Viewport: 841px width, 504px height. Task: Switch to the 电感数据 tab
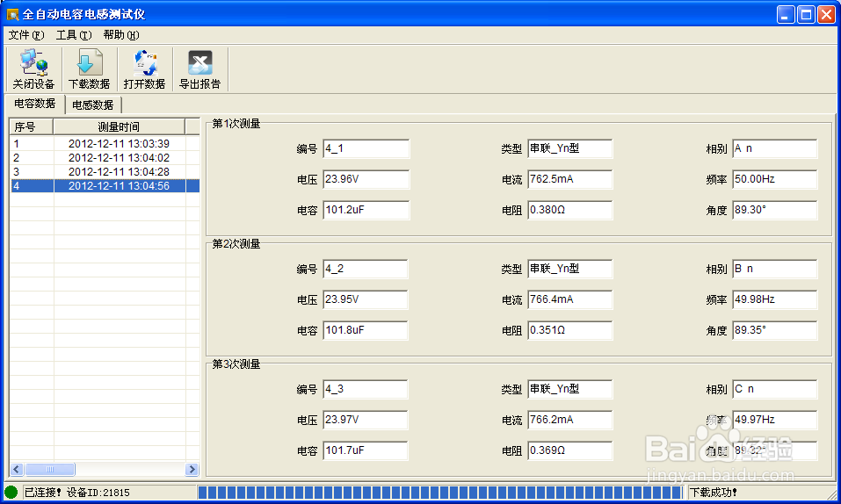[x=93, y=105]
